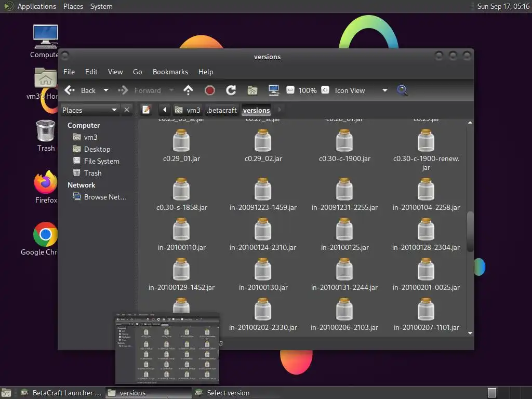
Task: Select the in-20091223-1459.jar file icon
Action: click(x=263, y=189)
